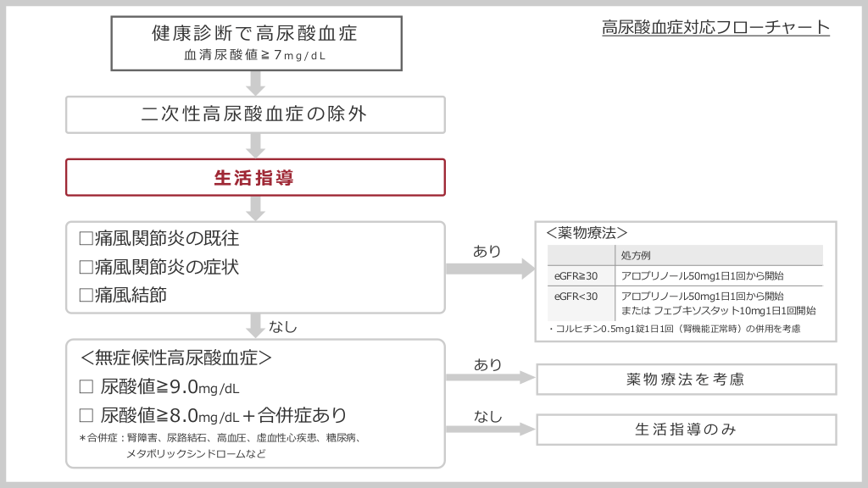Click the 処方例 table header
Viewport: 868px width, 488px height.
click(x=636, y=255)
